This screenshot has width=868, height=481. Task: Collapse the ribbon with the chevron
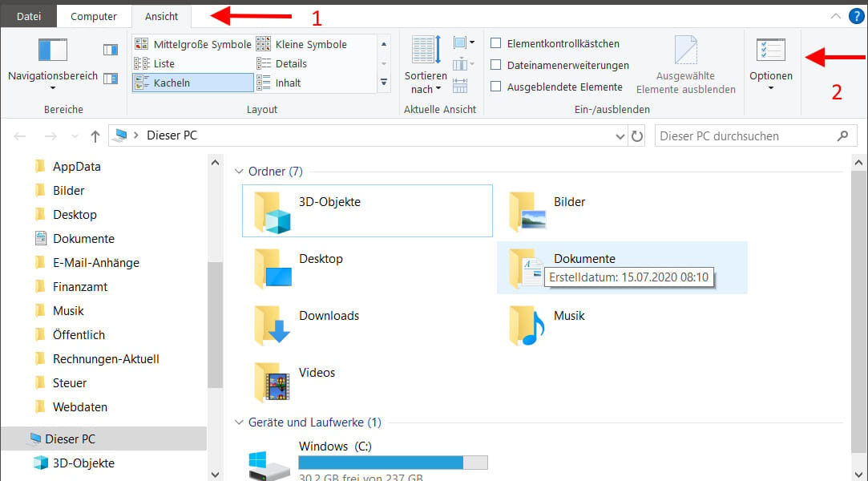(836, 16)
